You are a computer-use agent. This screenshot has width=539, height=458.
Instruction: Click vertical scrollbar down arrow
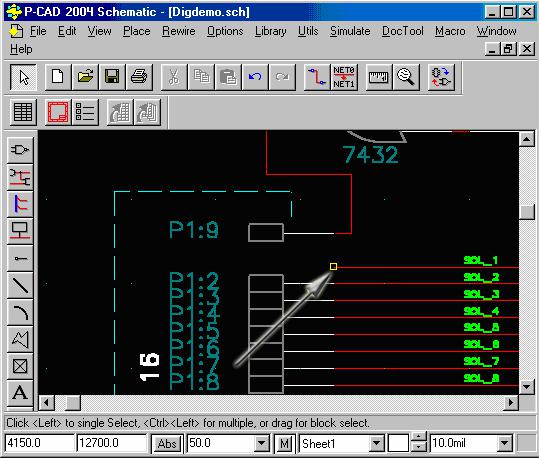coord(526,387)
